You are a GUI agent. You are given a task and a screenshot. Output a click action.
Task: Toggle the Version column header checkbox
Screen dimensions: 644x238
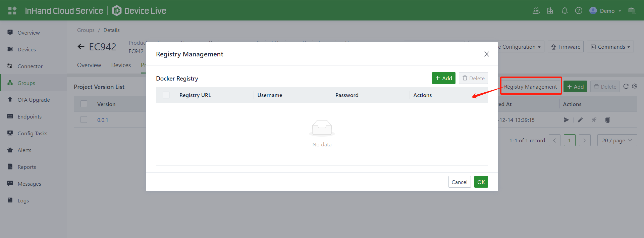(84, 104)
